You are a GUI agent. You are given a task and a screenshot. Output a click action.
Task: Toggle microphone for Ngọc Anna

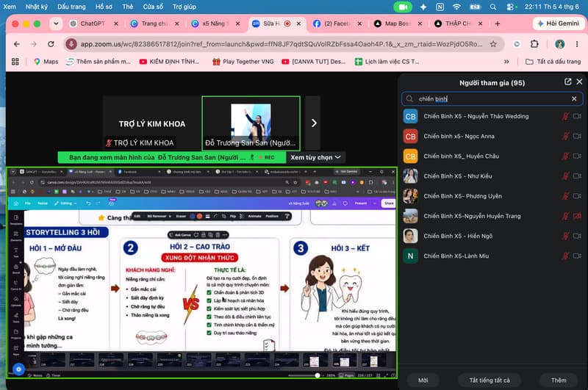pos(565,136)
